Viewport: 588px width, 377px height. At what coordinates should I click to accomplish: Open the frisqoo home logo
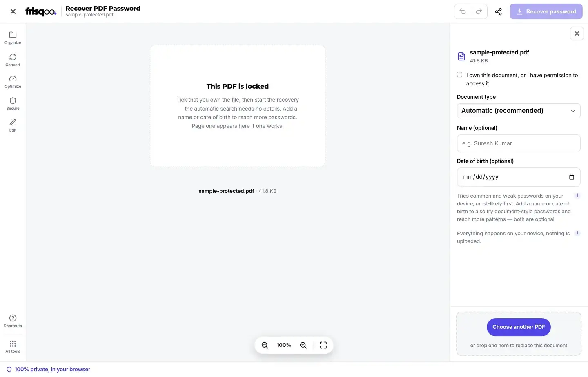pyautogui.click(x=41, y=11)
